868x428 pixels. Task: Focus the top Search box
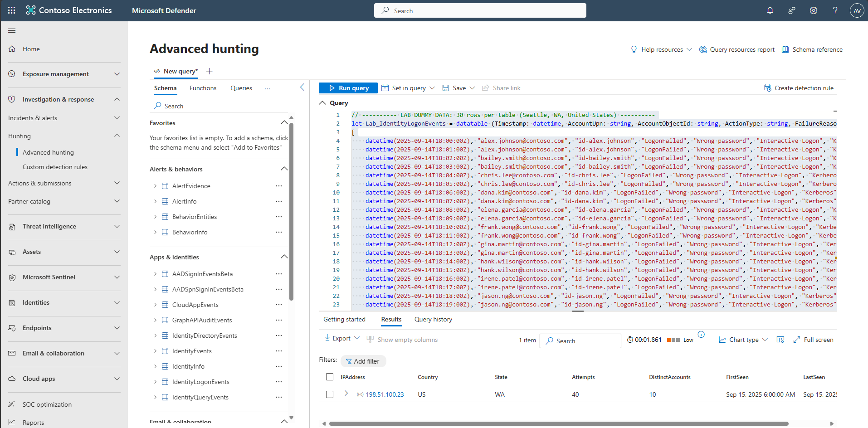480,10
